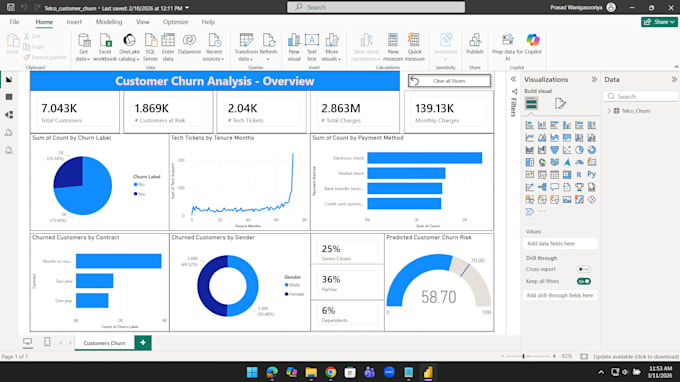Open the File menu
Image resolution: width=680 pixels, height=382 pixels.
pyautogui.click(x=14, y=22)
